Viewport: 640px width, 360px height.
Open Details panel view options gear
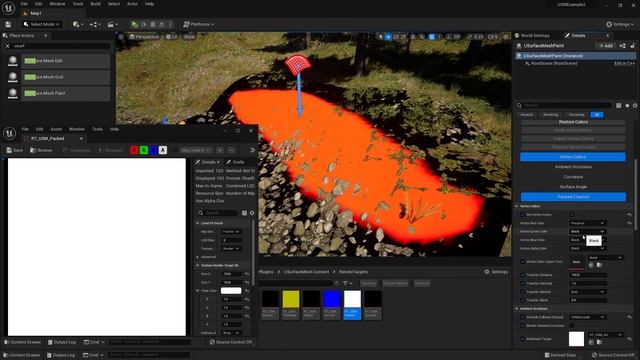tap(635, 106)
